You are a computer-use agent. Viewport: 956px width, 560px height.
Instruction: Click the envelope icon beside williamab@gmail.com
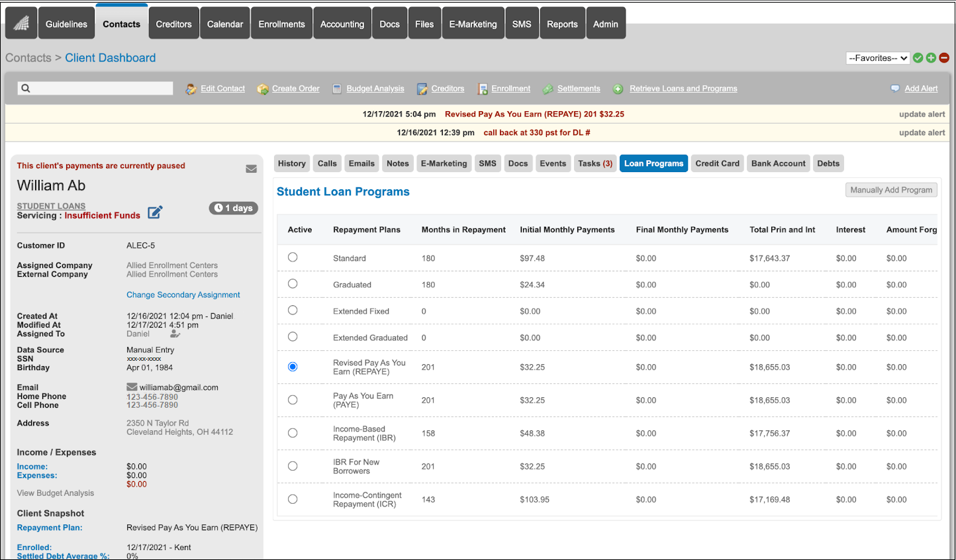132,387
